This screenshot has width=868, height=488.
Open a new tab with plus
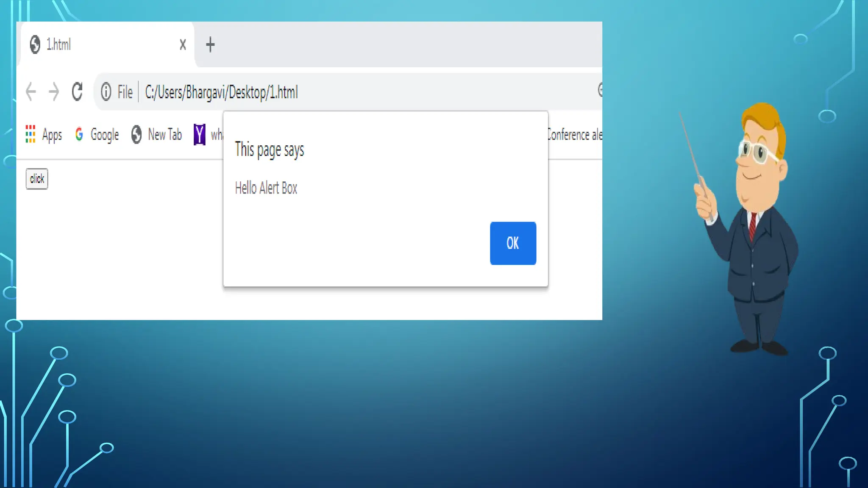click(x=210, y=44)
